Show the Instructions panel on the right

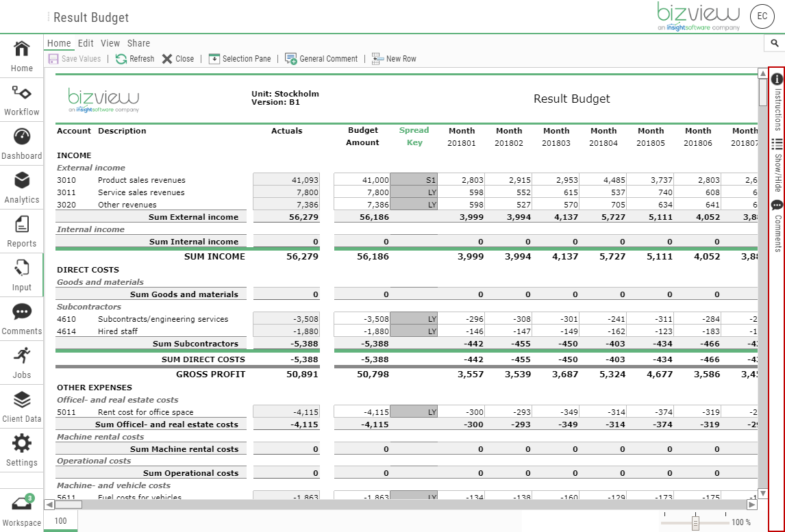777,99
